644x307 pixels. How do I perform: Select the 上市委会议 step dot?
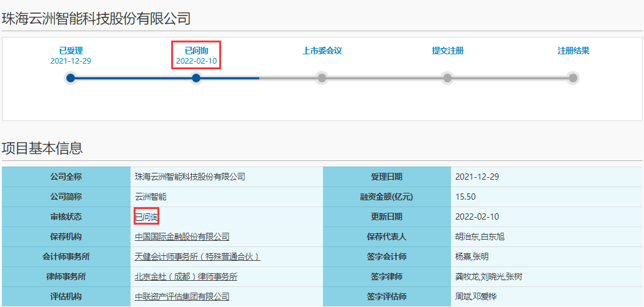pos(322,78)
